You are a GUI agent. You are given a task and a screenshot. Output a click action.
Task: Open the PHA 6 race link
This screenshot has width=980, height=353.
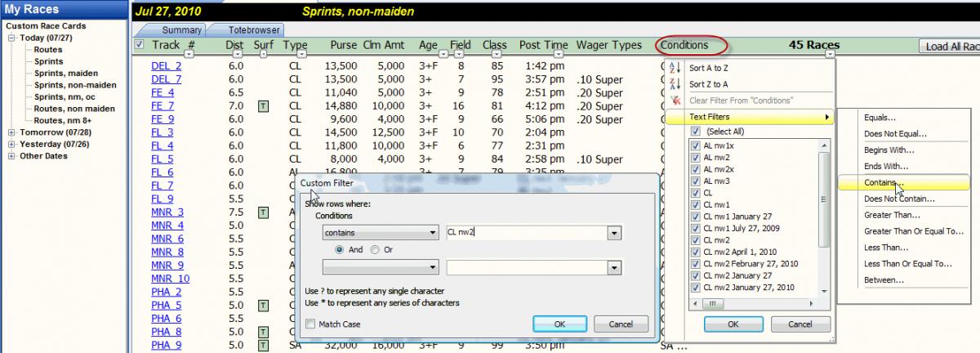tap(166, 319)
